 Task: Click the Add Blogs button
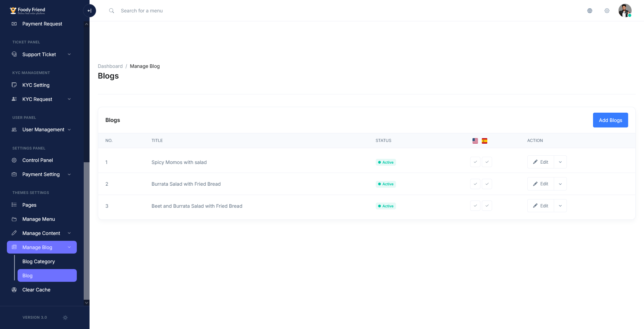point(611,120)
